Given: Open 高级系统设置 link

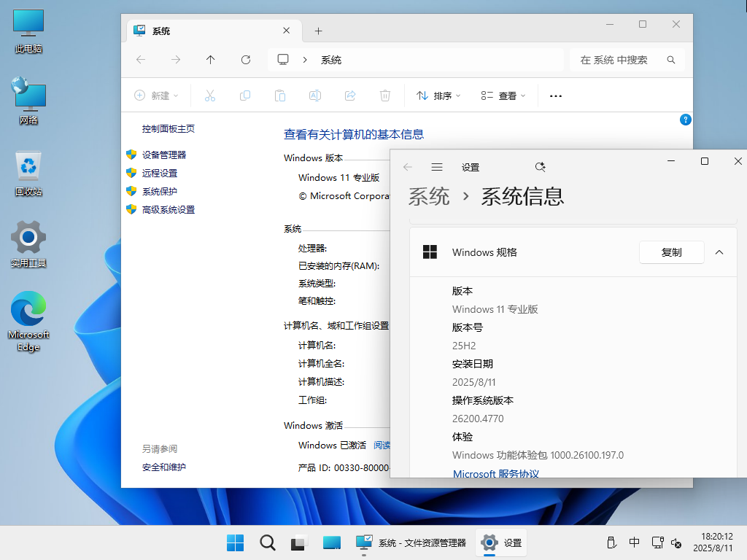Looking at the screenshot, I should [x=169, y=209].
